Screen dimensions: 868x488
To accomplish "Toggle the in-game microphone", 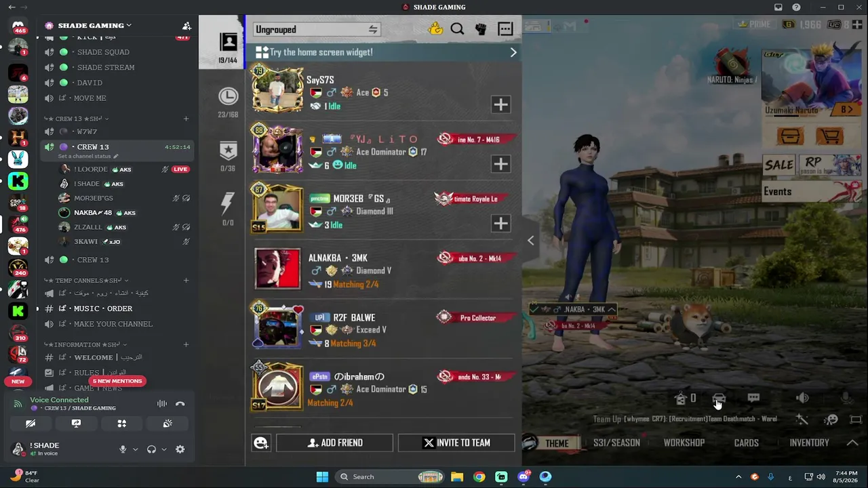I will coord(846,399).
